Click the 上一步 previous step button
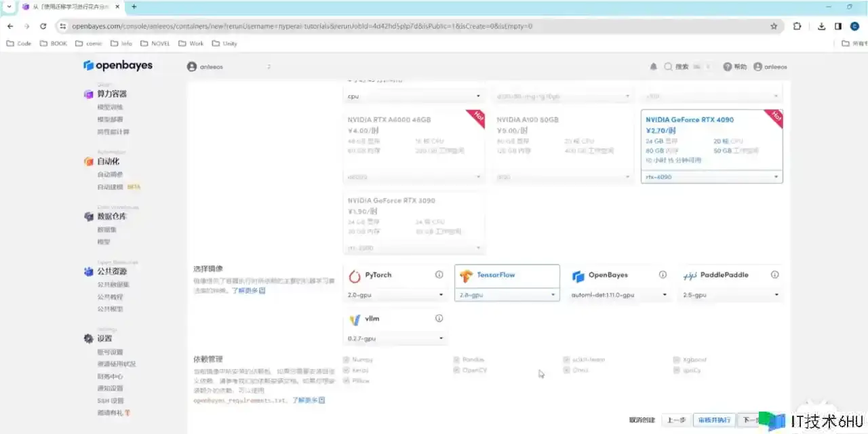Screen dimensions: 868x434 (x=675, y=420)
